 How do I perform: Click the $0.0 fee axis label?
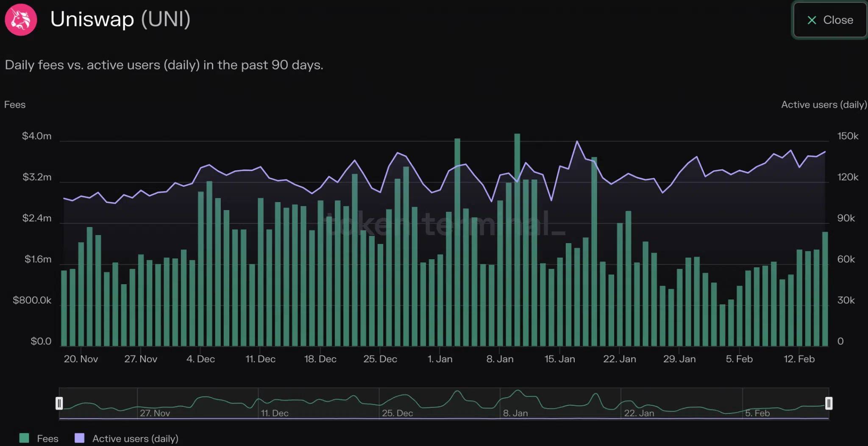[x=41, y=341]
